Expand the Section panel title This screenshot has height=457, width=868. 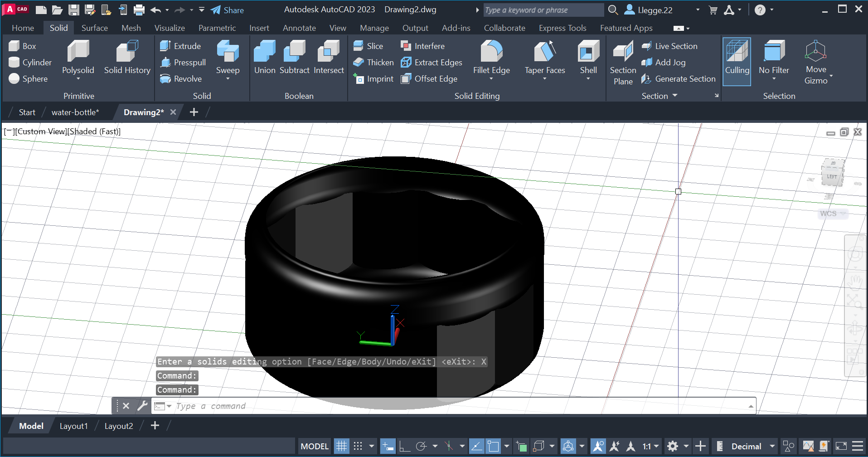659,96
